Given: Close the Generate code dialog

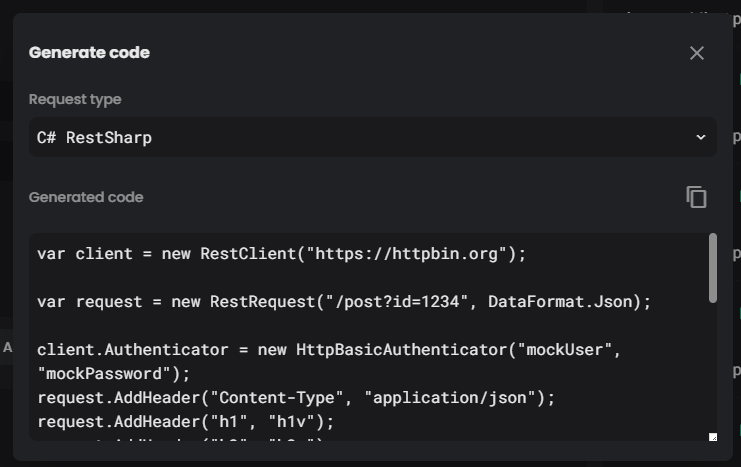Looking at the screenshot, I should [x=697, y=53].
